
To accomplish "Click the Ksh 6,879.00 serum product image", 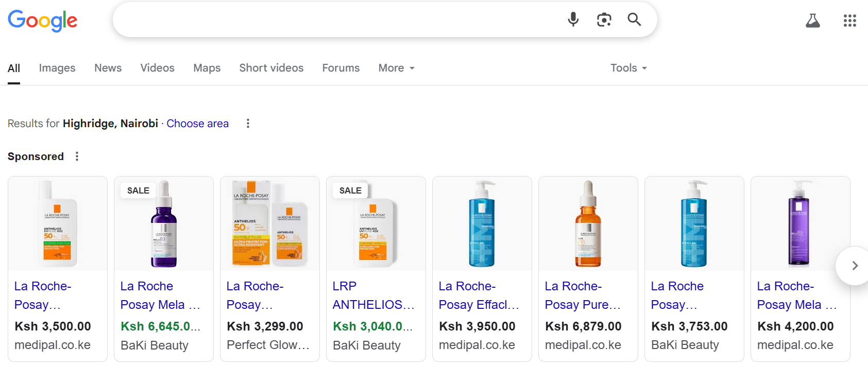I will 588,223.
